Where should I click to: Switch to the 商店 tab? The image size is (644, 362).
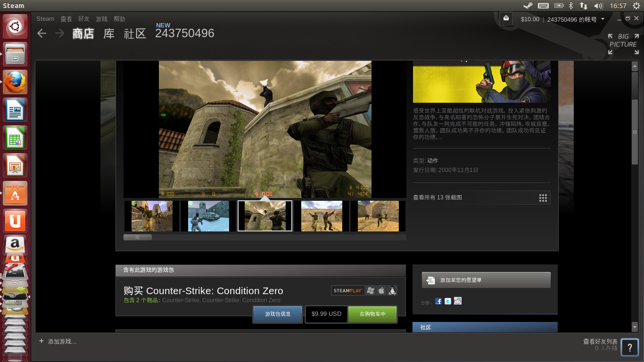(83, 33)
